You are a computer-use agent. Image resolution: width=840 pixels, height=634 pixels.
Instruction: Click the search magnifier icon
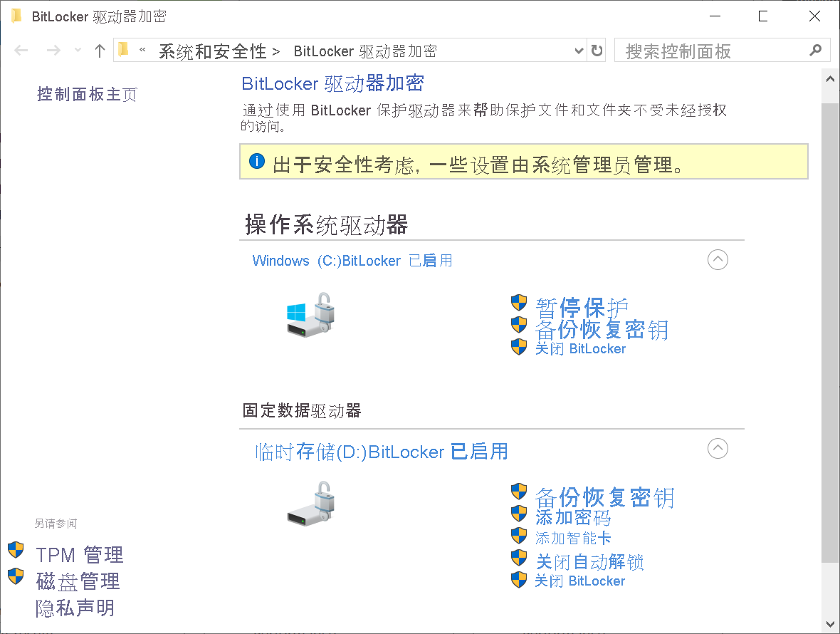(816, 51)
